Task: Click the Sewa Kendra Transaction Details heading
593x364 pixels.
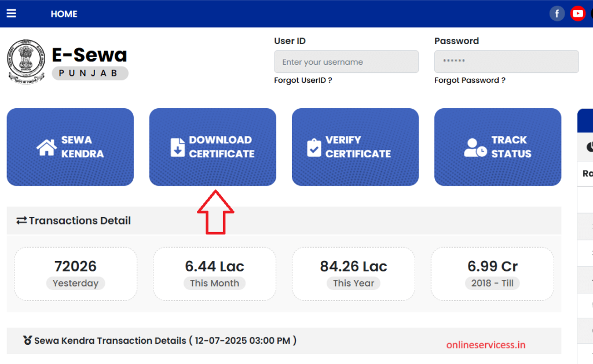Action: 165,341
